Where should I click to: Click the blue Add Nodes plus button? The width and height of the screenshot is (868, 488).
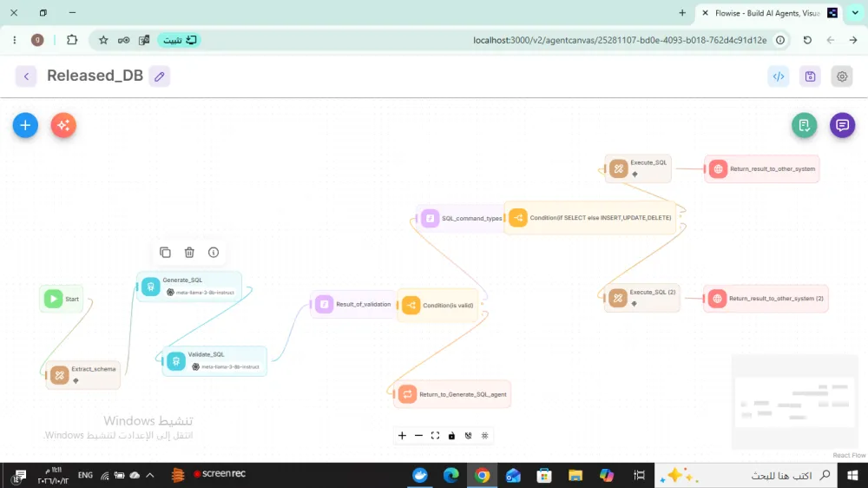pyautogui.click(x=25, y=125)
